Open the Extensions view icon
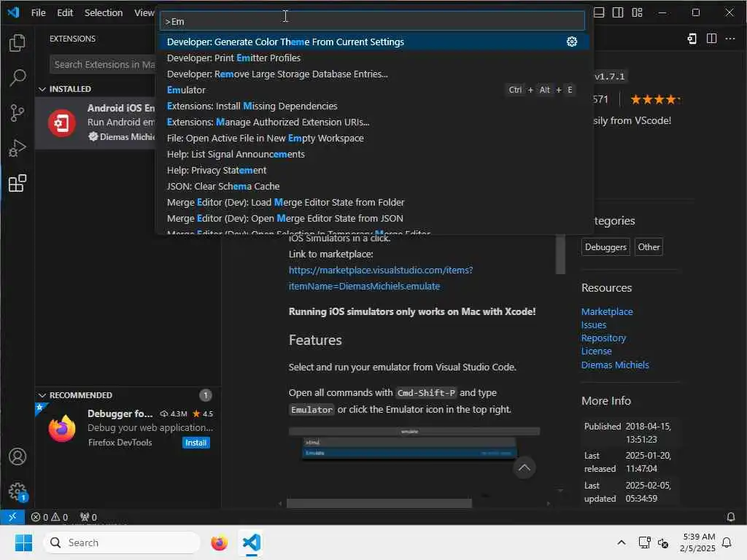Image resolution: width=747 pixels, height=560 pixels. pyautogui.click(x=18, y=183)
